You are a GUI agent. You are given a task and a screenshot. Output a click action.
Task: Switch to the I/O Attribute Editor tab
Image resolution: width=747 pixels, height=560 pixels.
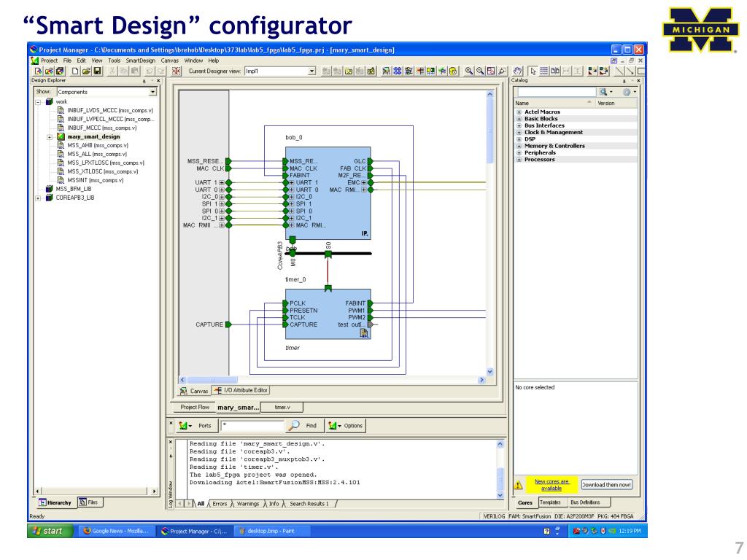[241, 391]
